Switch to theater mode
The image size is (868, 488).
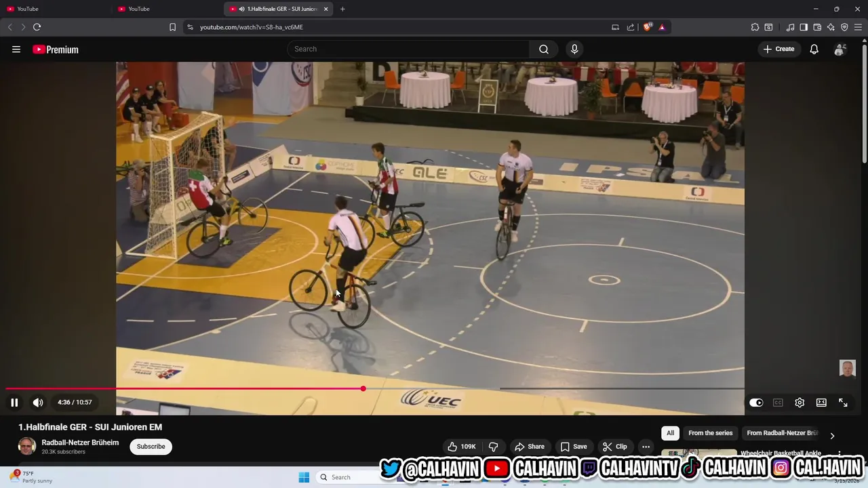pyautogui.click(x=821, y=403)
